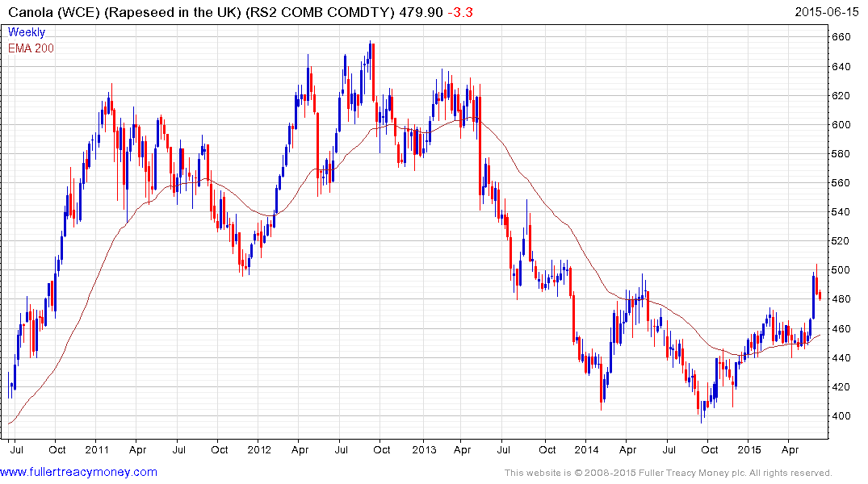
Task: Click the 520 price axis label
Action: pos(841,241)
